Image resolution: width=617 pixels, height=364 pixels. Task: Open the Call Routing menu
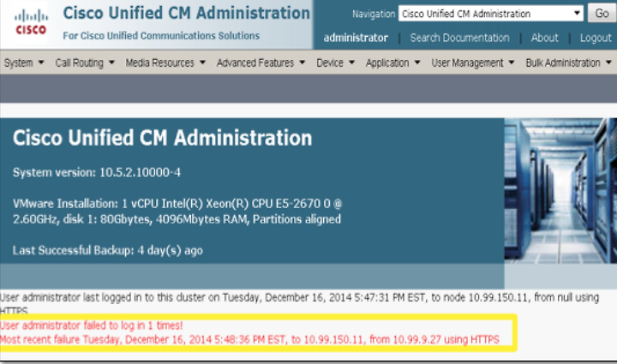85,63
